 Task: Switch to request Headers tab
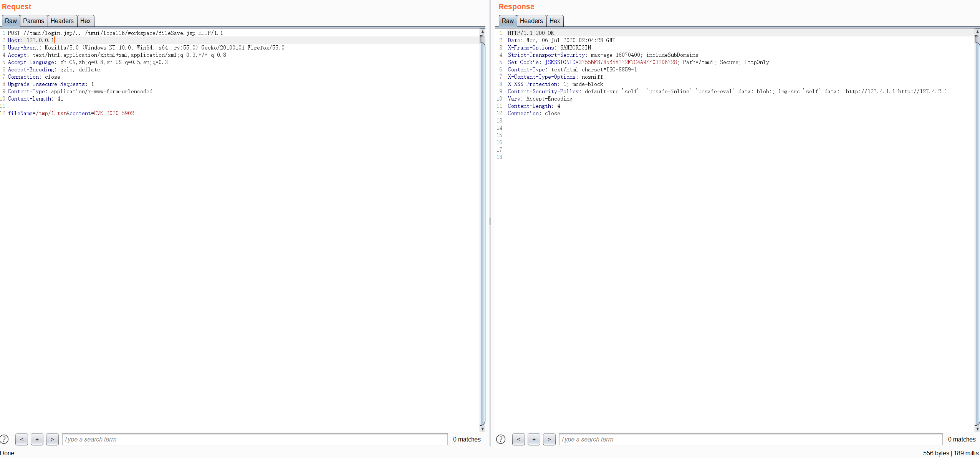(x=62, y=21)
